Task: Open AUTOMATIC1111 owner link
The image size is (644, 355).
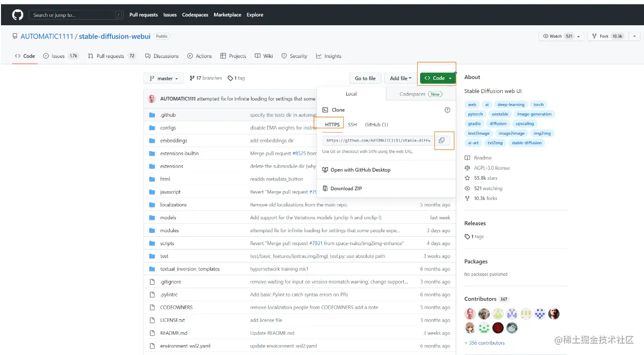Action: (x=47, y=36)
